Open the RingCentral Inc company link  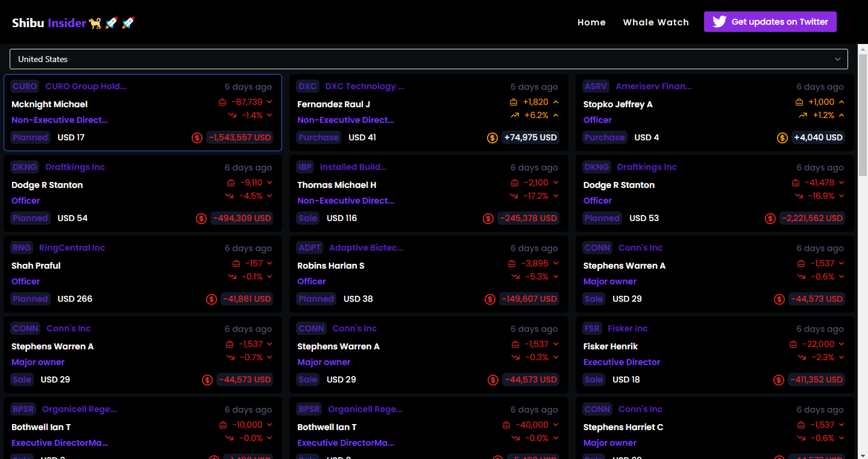72,248
